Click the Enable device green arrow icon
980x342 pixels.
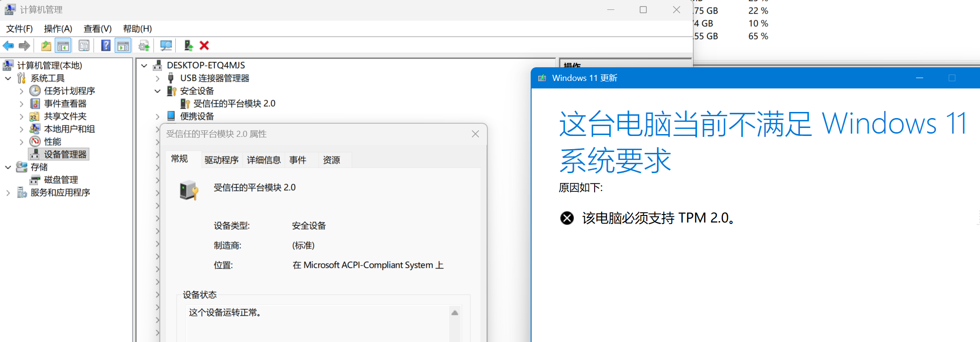188,46
